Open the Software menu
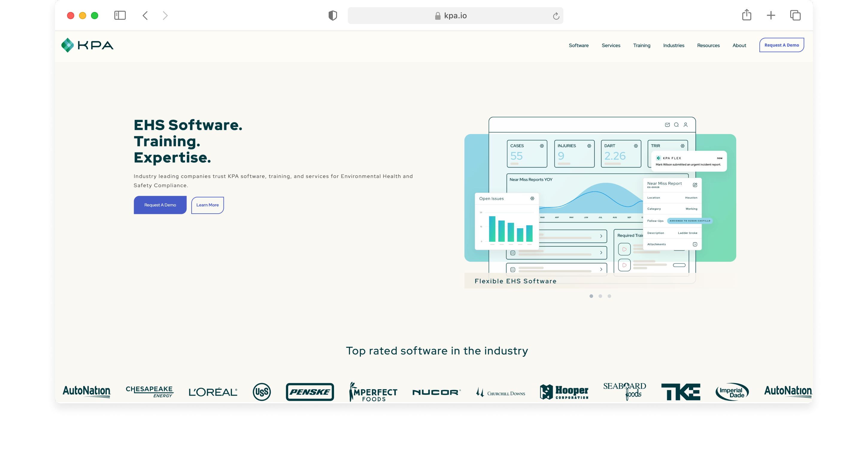 click(579, 45)
